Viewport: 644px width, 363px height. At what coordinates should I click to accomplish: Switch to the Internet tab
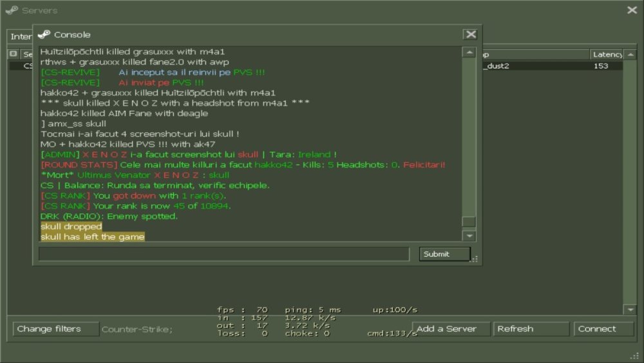click(x=20, y=37)
